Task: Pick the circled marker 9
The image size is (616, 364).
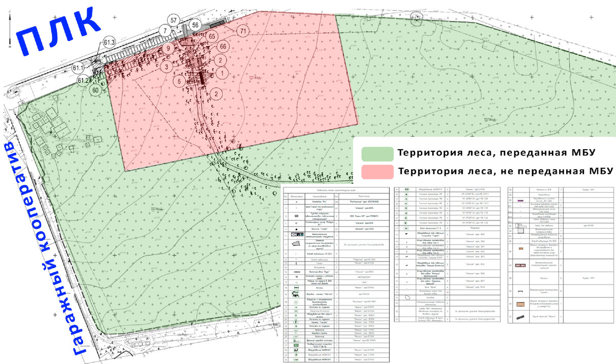Action: (167, 49)
